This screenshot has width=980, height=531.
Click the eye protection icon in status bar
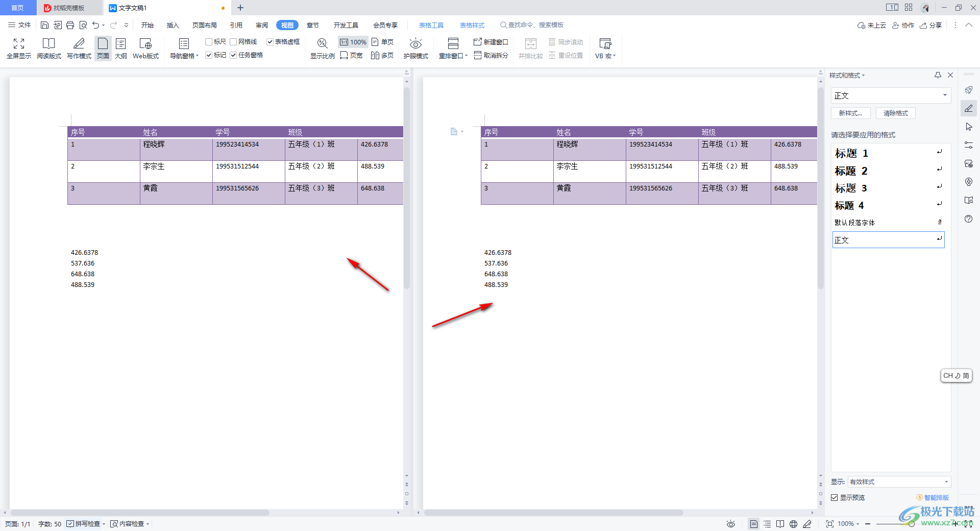(731, 524)
